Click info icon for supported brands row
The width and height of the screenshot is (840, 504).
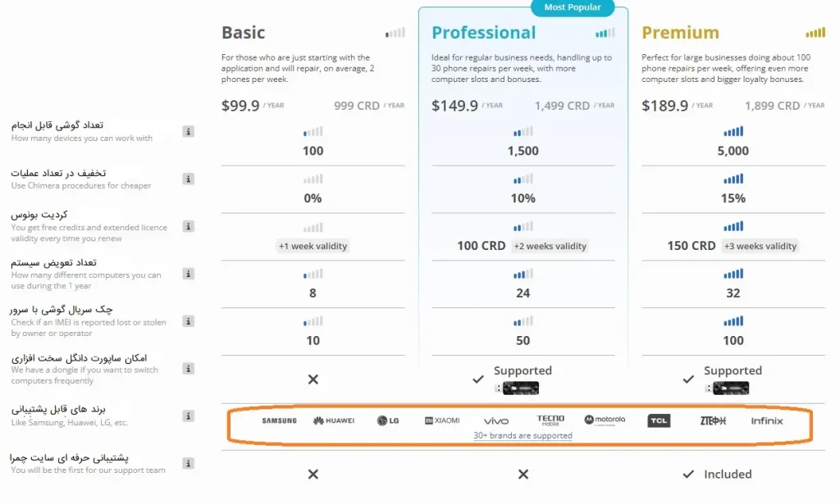point(188,415)
